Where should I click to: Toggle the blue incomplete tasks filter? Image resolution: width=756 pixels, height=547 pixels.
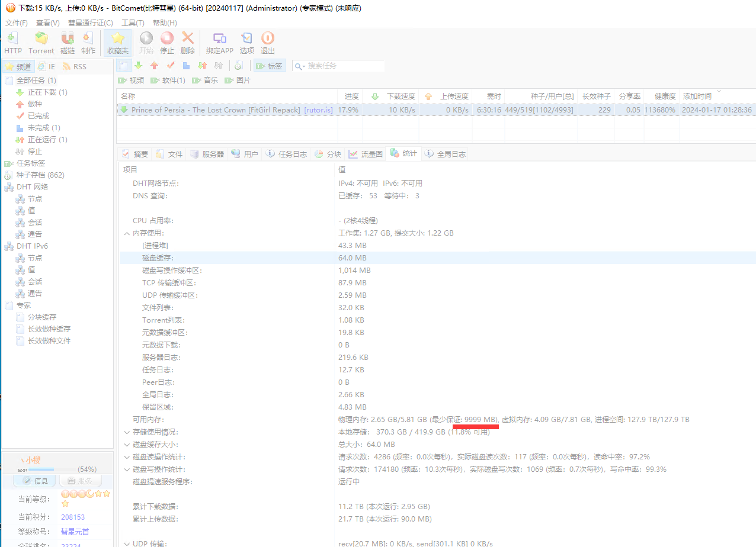[186, 66]
